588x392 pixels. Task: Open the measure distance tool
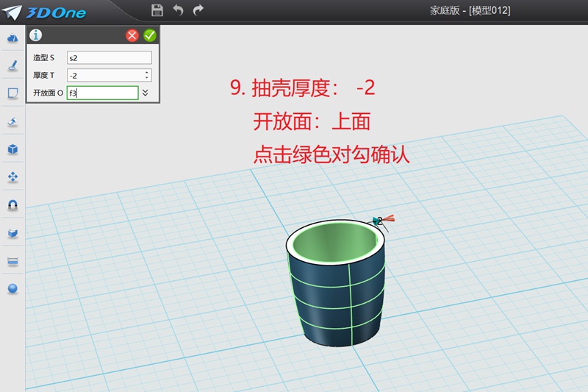[12, 260]
